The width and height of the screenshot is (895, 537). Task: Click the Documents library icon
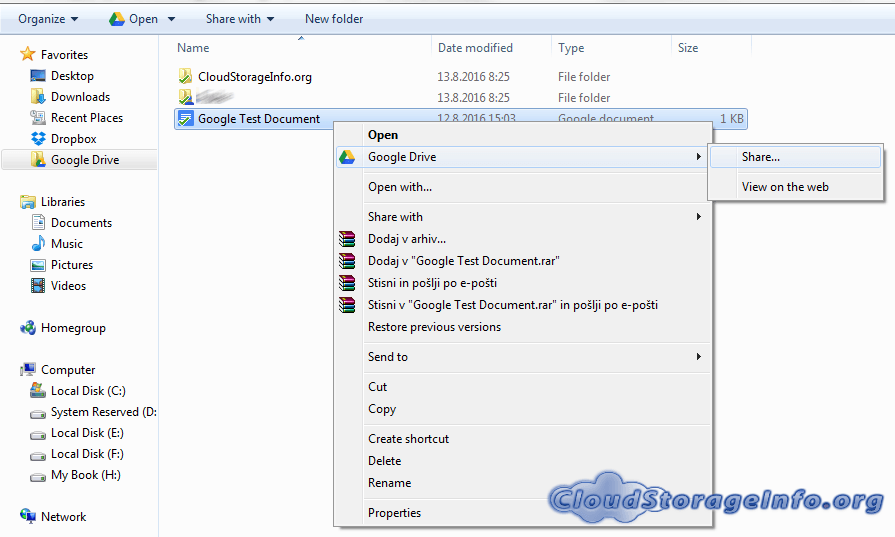(x=38, y=223)
